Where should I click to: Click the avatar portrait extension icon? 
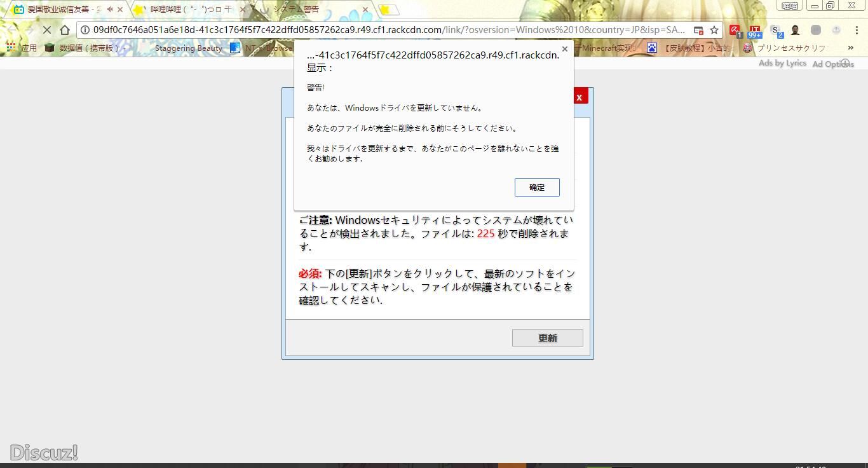tap(795, 30)
